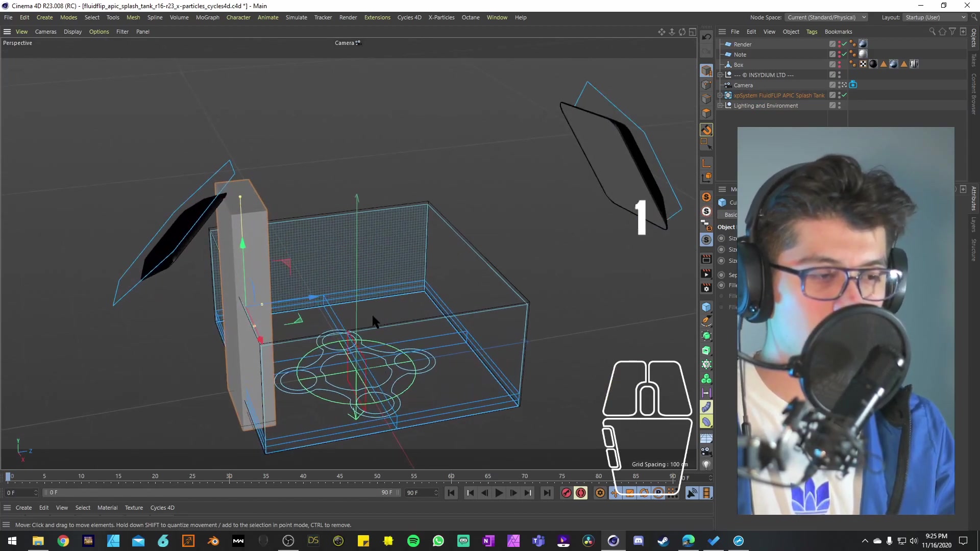Open the Node Space dropdown
Screen dimensions: 980x551
point(827,17)
